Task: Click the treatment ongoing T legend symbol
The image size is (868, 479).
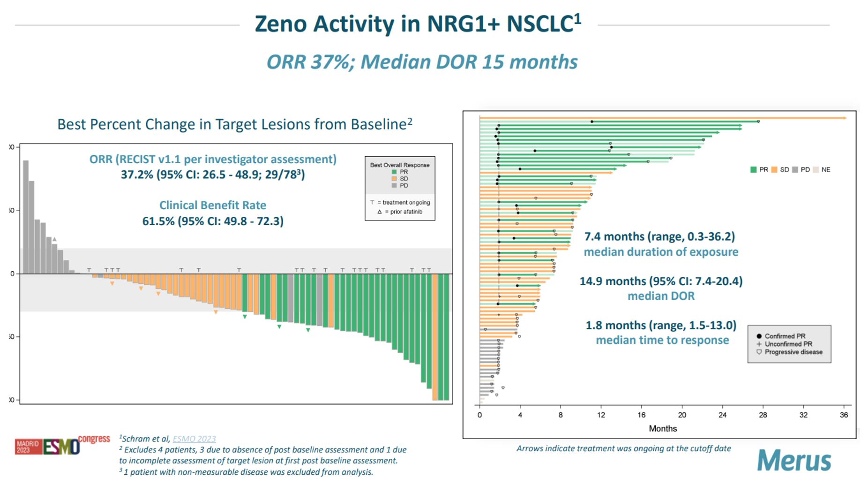Action: [x=372, y=203]
